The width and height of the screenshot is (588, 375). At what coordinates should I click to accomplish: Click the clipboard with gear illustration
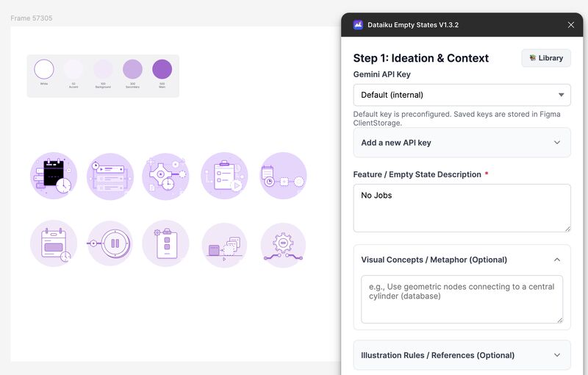pos(165,243)
